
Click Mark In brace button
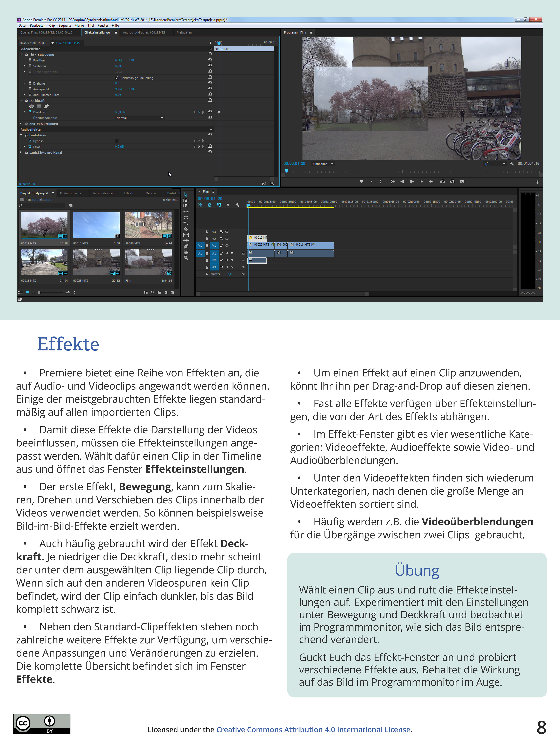click(372, 182)
